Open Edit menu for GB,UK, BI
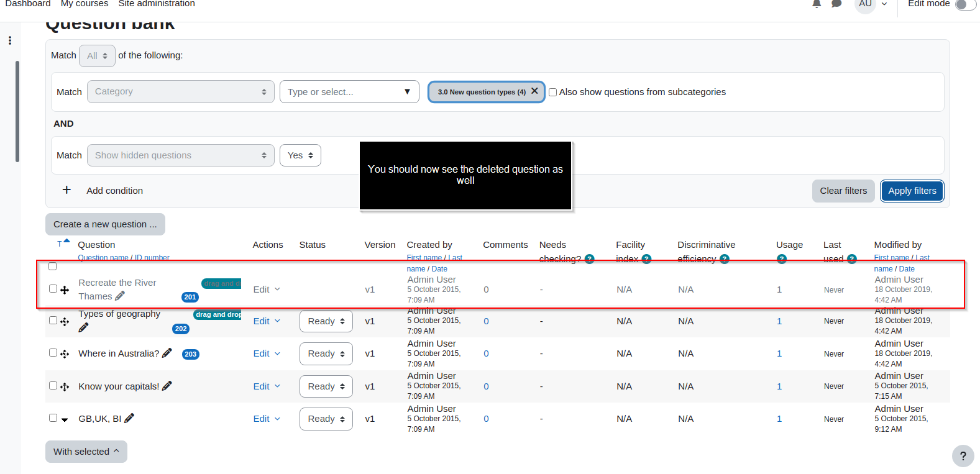The image size is (980, 474). (x=267, y=419)
